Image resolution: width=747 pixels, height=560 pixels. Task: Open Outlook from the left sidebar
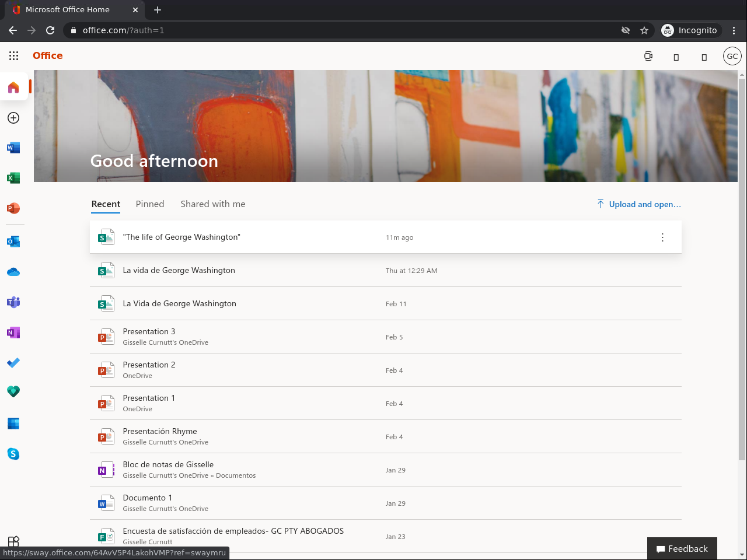pyautogui.click(x=13, y=242)
